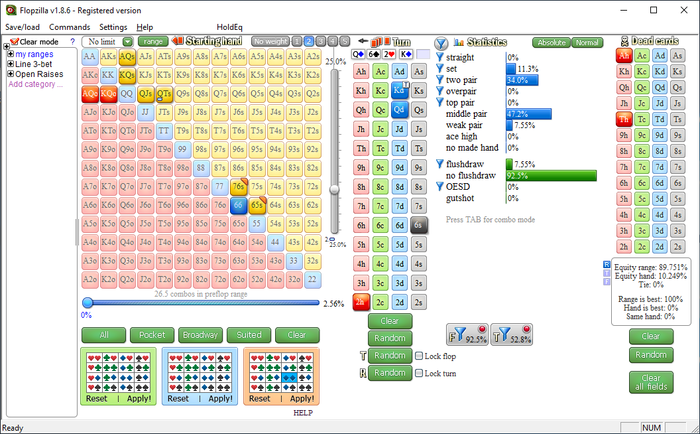Expand the top-level ranges tree root
Screen dimensions: 700x434
click(x=6, y=46)
